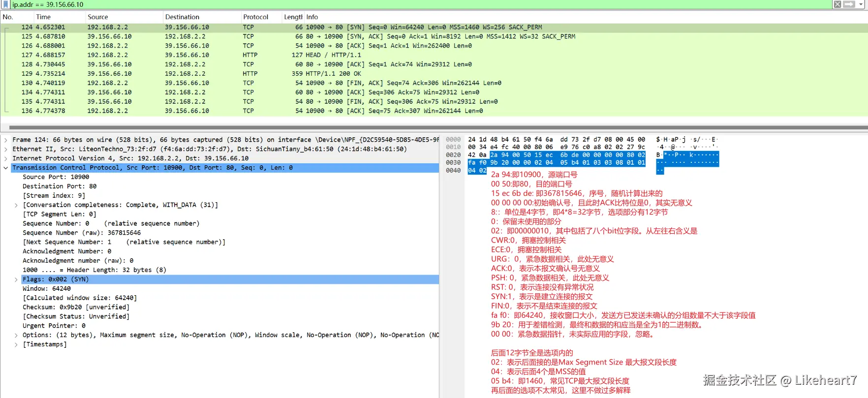Select [Checksum Status: Unverified] line

76,317
